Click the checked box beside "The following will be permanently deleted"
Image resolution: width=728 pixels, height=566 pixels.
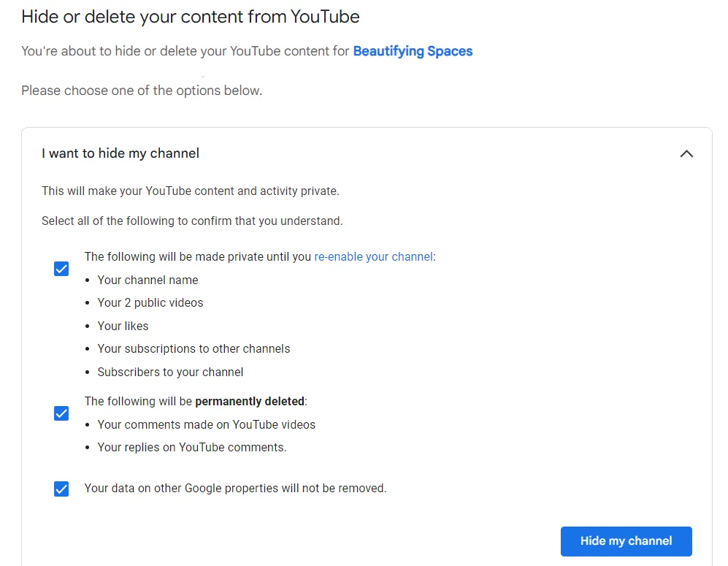(61, 413)
